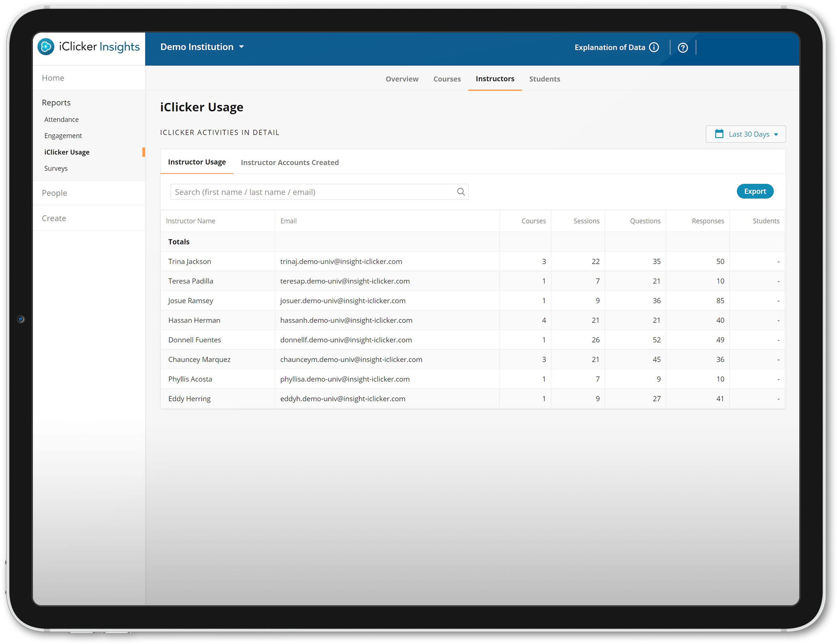Sort by the Students column header
837x644 pixels.
765,221
